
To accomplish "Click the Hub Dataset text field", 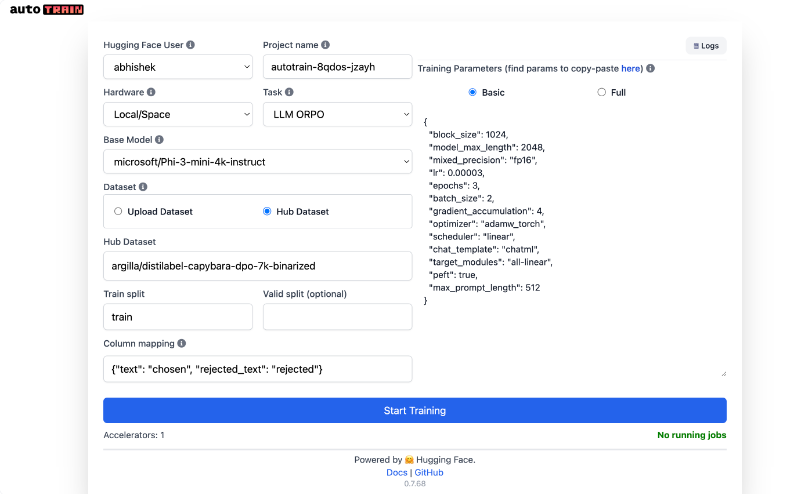I will coord(258,266).
